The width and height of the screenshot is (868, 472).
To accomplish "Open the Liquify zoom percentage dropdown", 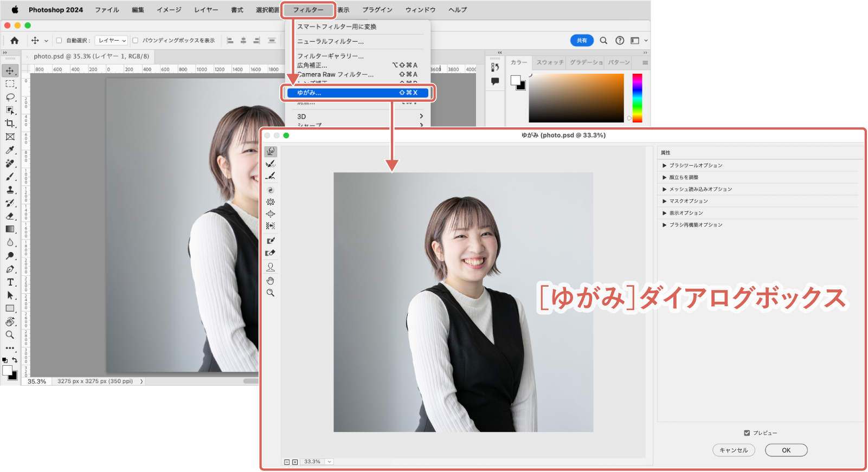I will [330, 462].
